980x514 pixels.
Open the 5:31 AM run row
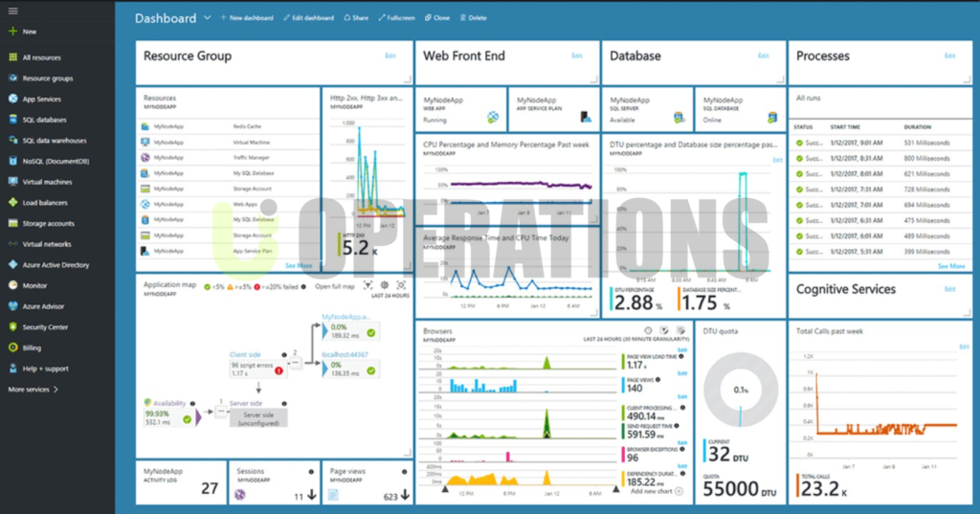click(880, 252)
